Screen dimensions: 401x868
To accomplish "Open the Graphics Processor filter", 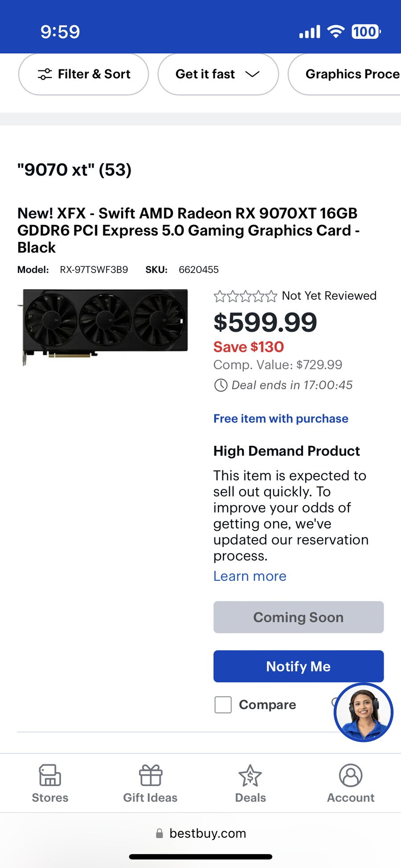I will tap(348, 74).
